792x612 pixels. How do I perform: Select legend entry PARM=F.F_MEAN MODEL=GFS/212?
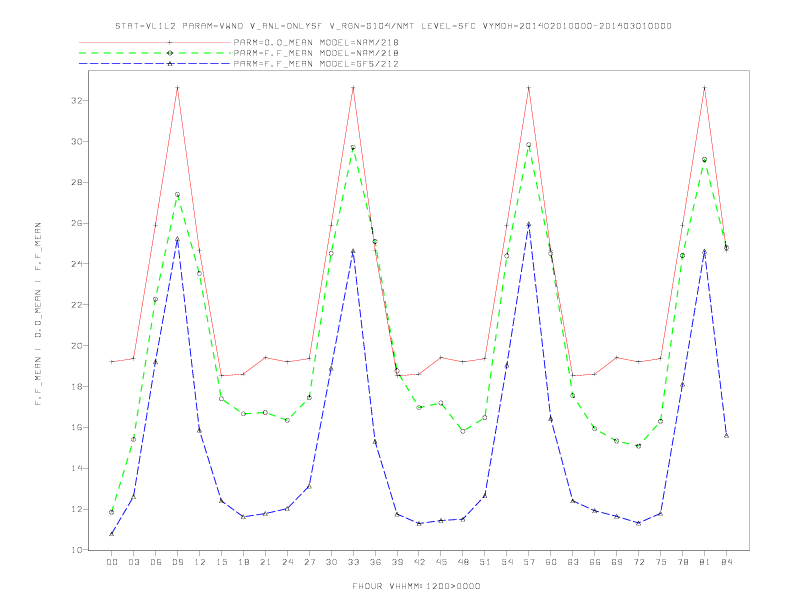click(316, 64)
